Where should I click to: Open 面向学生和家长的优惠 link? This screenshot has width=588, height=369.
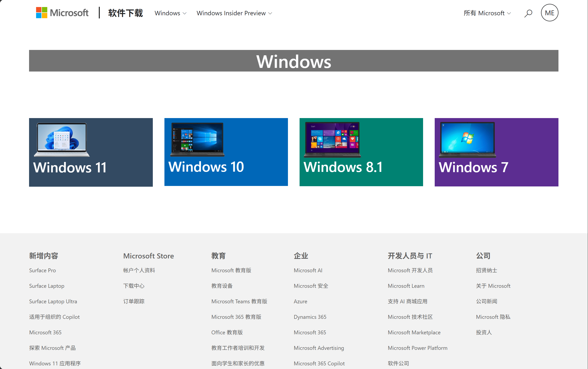tap(238, 363)
